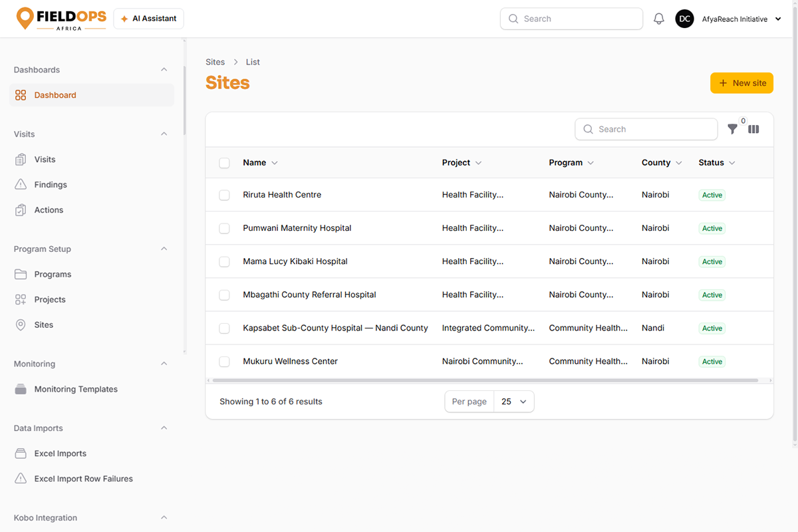This screenshot has height=532, width=798.
Task: Create a new site
Action: (741, 83)
